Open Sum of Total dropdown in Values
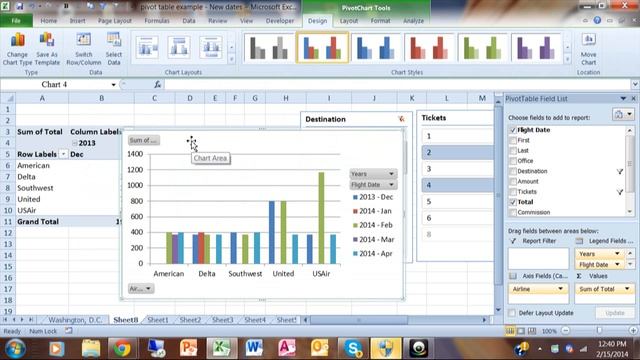640x360 pixels. click(x=627, y=289)
